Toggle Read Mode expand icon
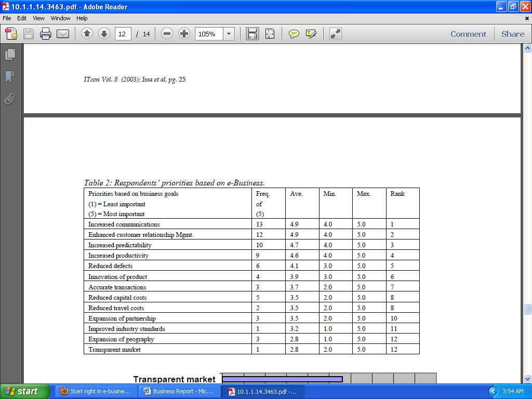 point(336,34)
